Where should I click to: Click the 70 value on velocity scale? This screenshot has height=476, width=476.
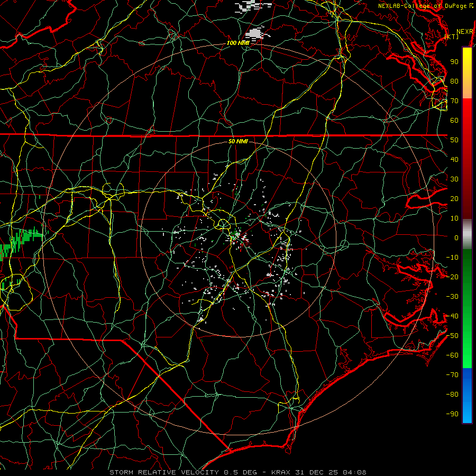click(454, 101)
